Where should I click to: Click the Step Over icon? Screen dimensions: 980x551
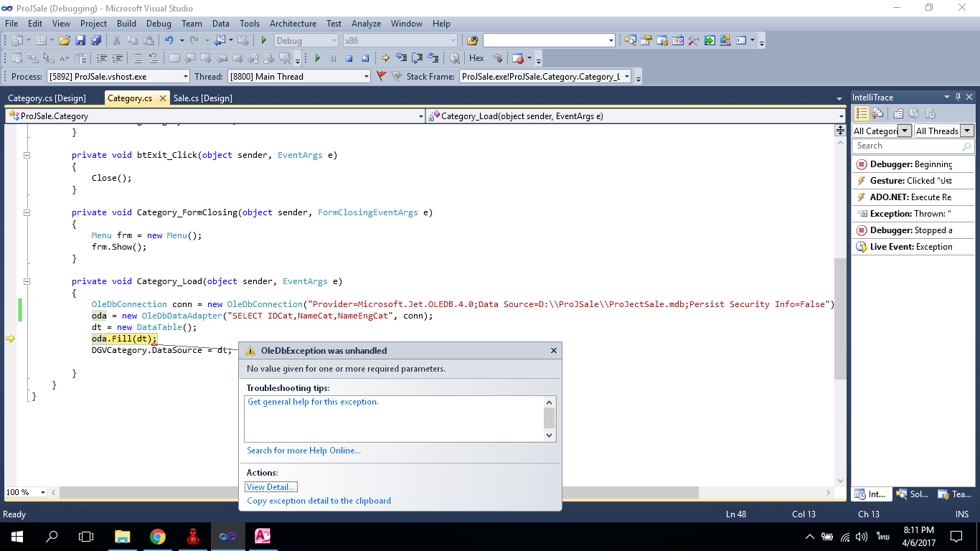tap(417, 58)
